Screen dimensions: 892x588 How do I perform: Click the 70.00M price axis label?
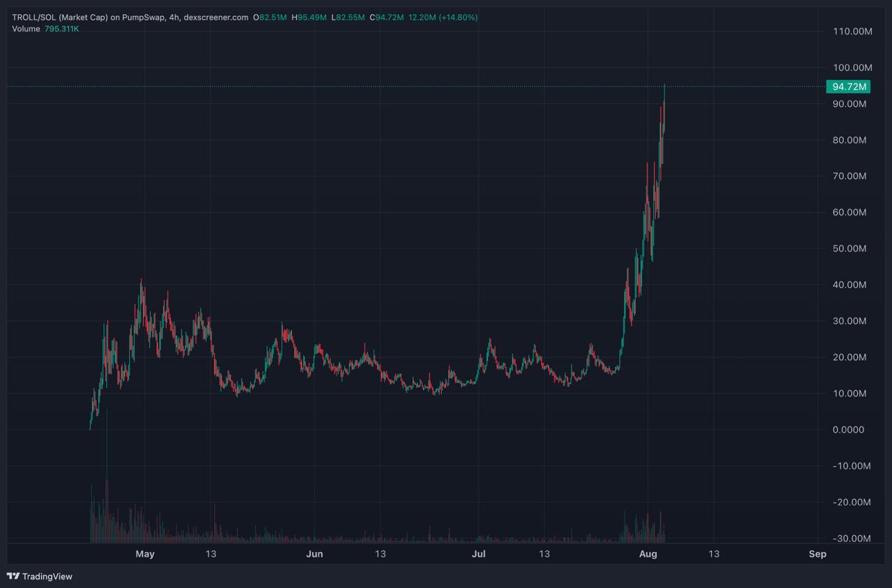tap(849, 176)
